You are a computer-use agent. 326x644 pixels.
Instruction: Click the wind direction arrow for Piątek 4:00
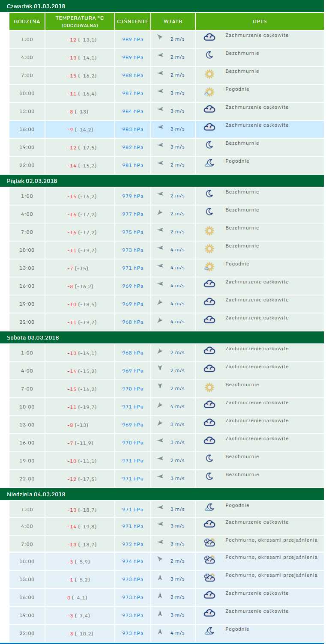pyautogui.click(x=160, y=212)
